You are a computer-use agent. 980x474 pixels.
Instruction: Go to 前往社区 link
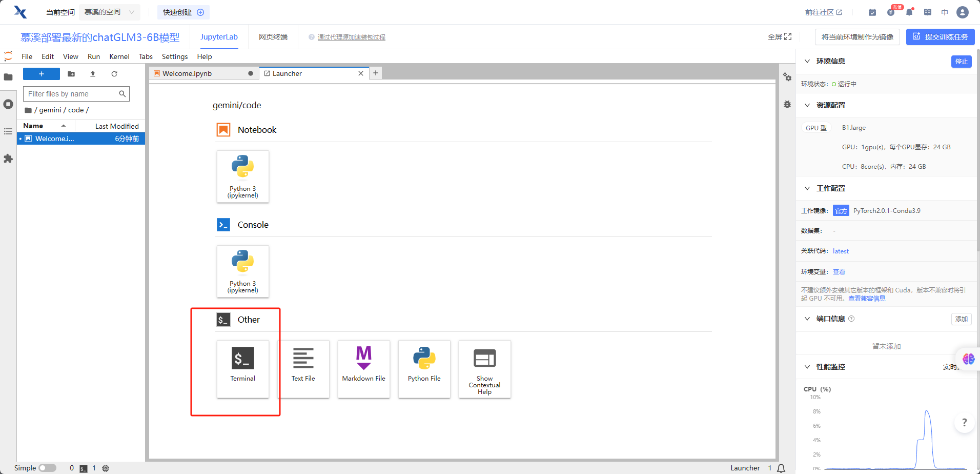tap(823, 12)
